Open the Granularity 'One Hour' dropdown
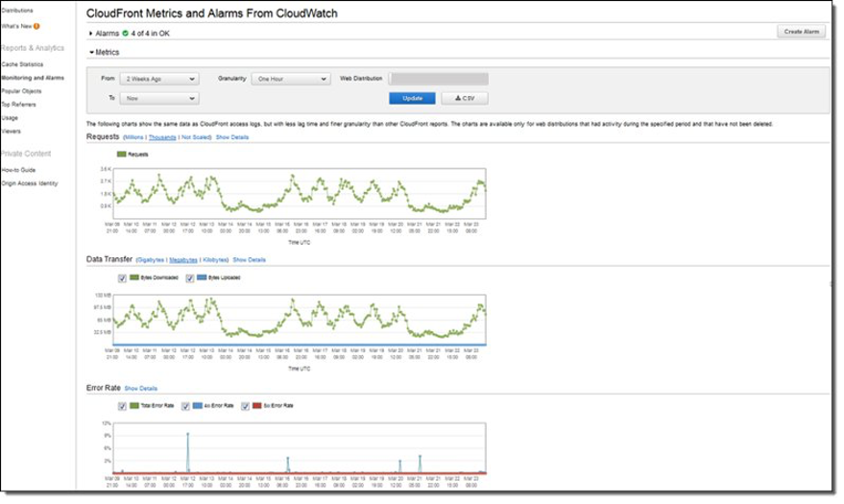The height and width of the screenshot is (504, 844). (291, 79)
